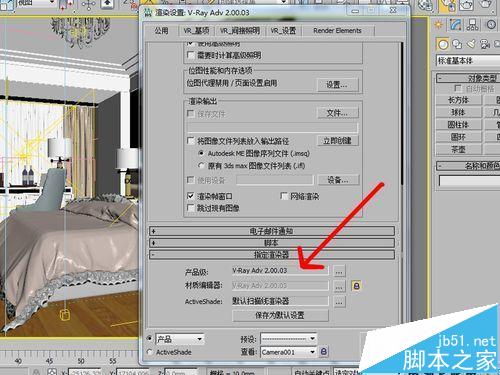Uncheck the 渲染帧窗口 checkbox
This screenshot has height=375, width=500.
(x=191, y=196)
